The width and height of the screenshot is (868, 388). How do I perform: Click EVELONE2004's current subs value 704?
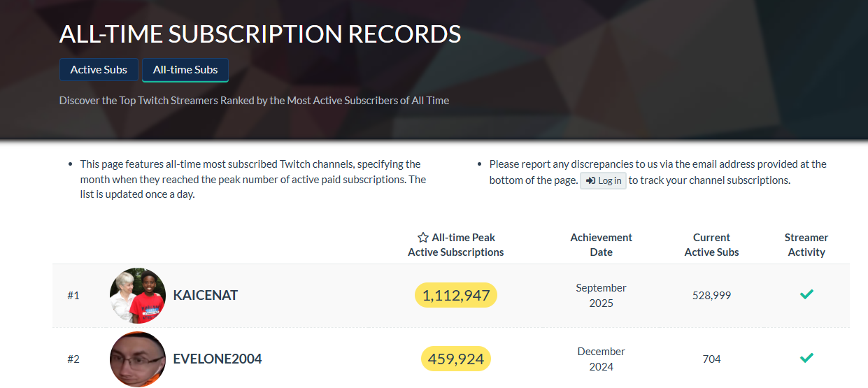(711, 359)
